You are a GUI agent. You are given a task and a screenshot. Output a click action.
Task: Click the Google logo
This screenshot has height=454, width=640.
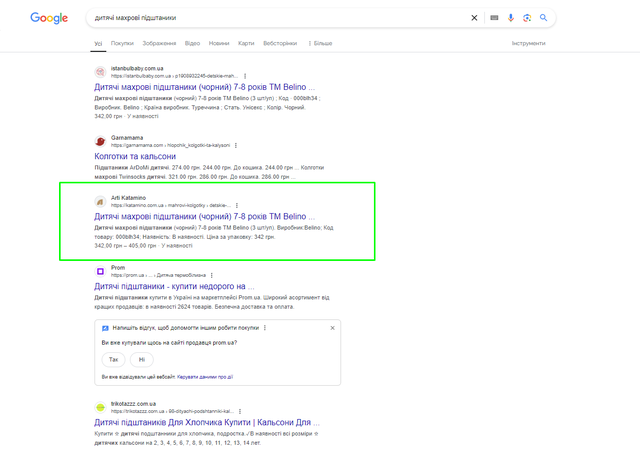[x=49, y=18]
